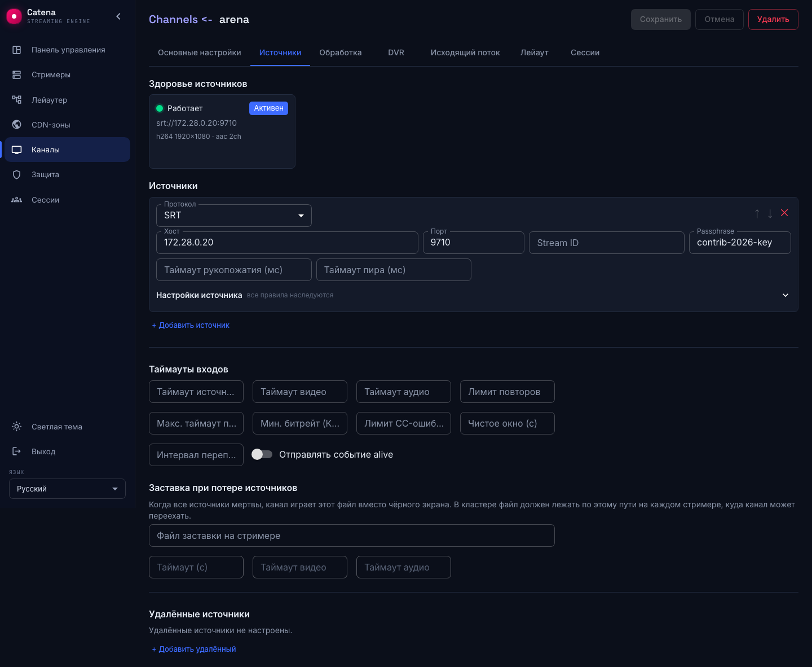Screen dimensions: 812x667
Task: Click Таймаут видео field under Таймауты входов
Action: coord(300,392)
